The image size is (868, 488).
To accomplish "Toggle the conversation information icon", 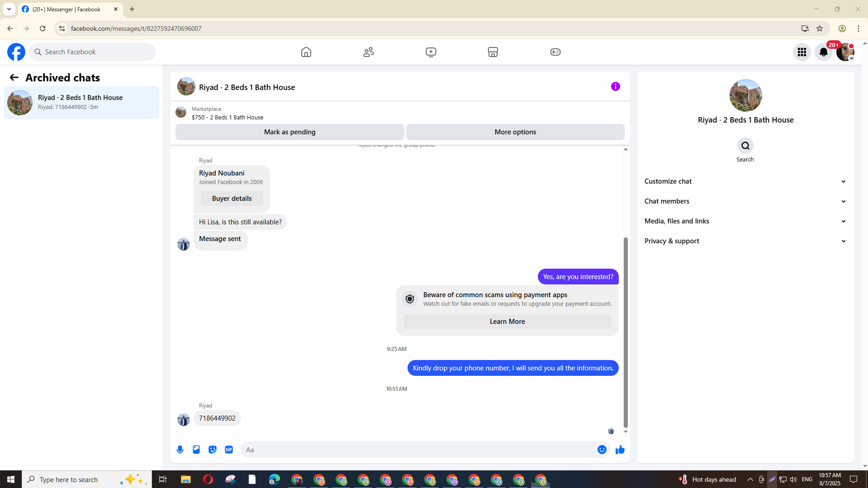I will pos(616,86).
